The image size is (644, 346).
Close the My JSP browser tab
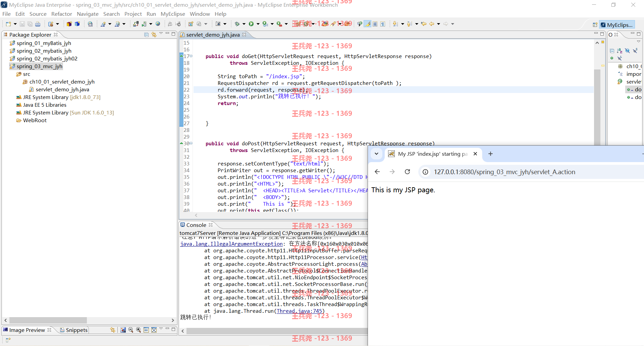[x=475, y=154]
